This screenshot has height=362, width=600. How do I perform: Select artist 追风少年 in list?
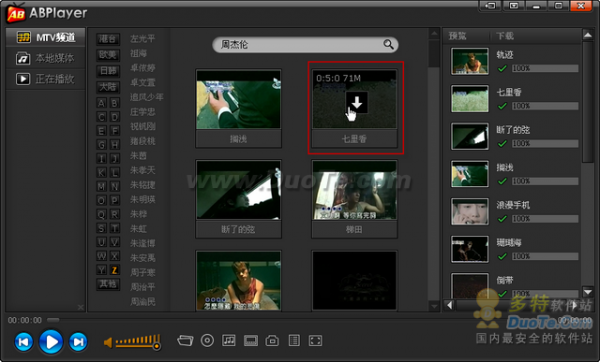pos(147,97)
